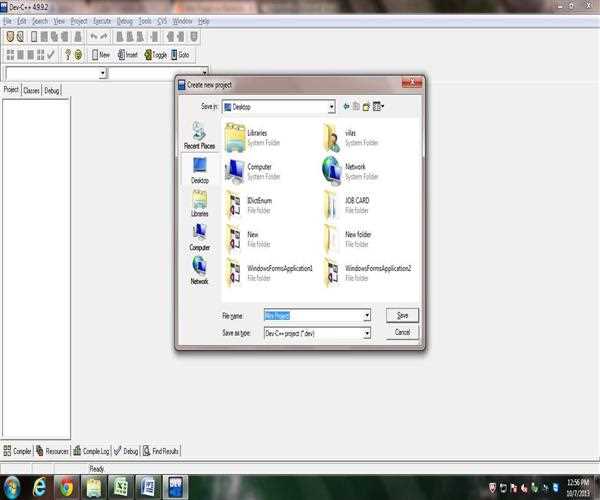The height and width of the screenshot is (500, 600).
Task: Click the New toolbar button
Action: (x=100, y=55)
